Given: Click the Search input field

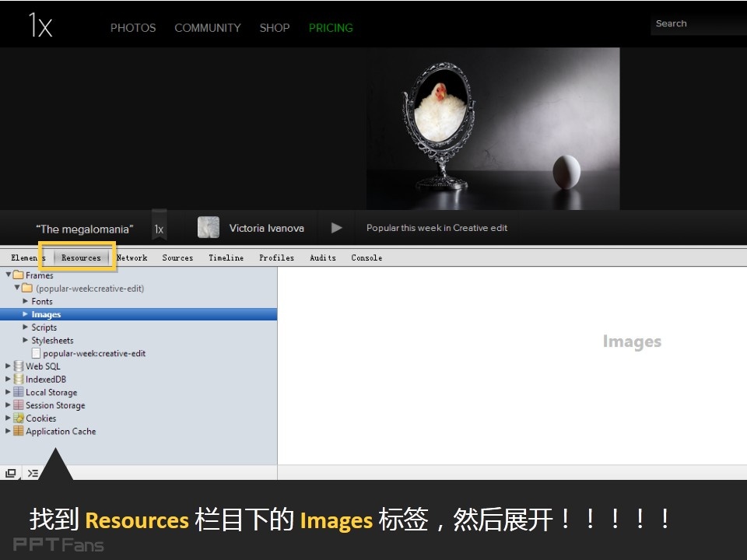Looking at the screenshot, I should pyautogui.click(x=697, y=24).
